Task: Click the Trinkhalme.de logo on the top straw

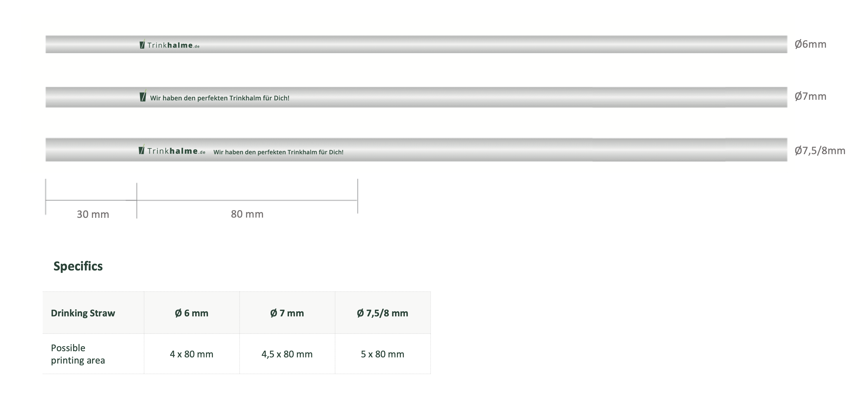Action: tap(173, 45)
